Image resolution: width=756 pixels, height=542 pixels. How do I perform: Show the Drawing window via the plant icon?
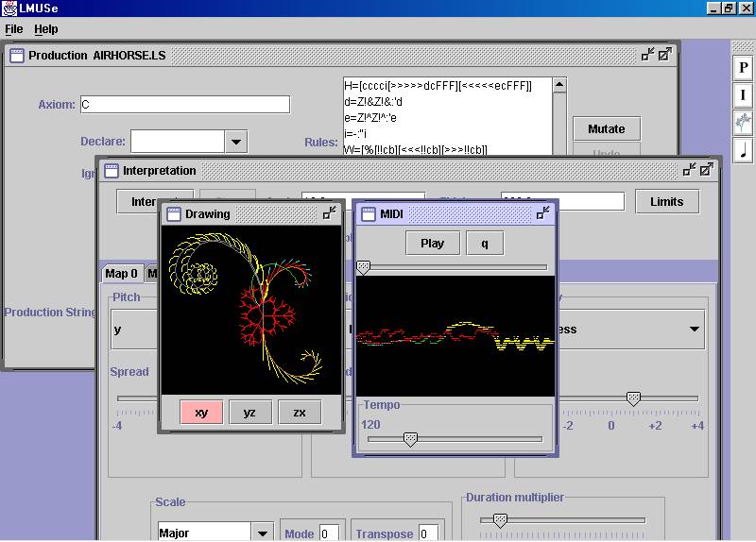tap(743, 123)
